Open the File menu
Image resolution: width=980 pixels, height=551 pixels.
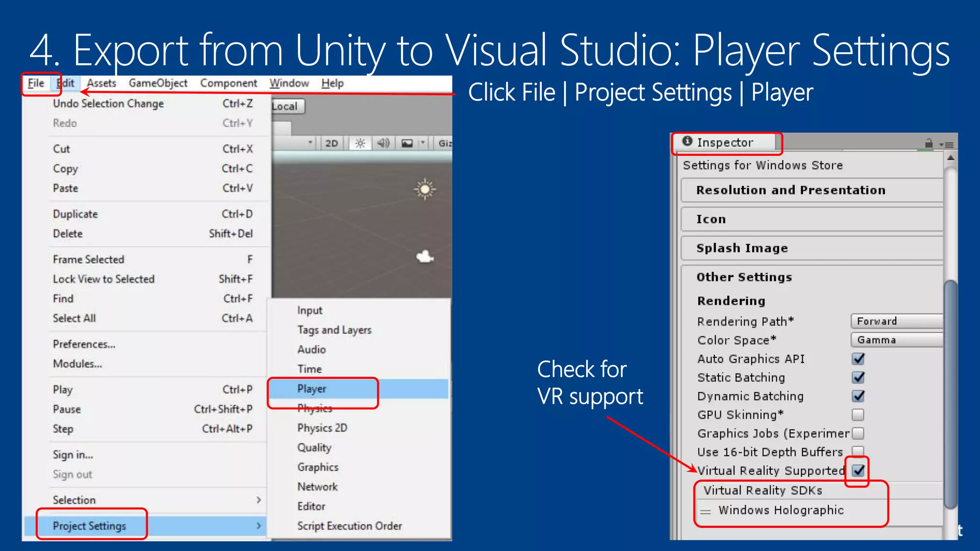(x=36, y=83)
